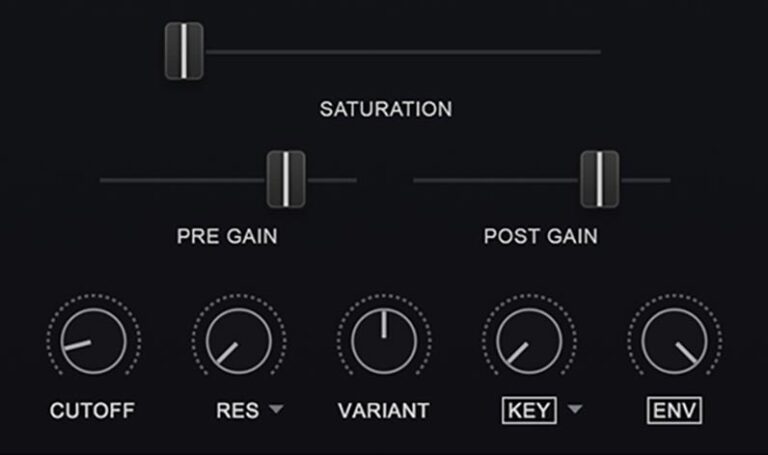
Task: Select the knob above the KEY label
Action: (x=529, y=341)
